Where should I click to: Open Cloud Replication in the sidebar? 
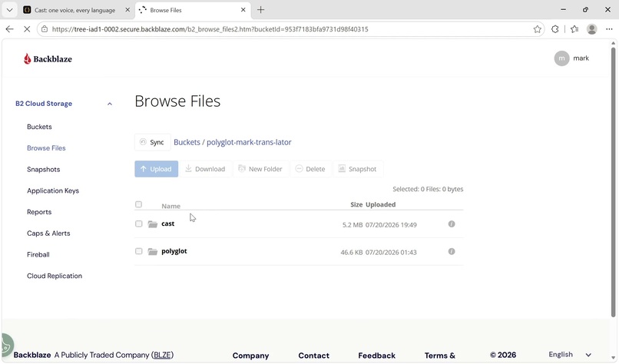pos(55,276)
